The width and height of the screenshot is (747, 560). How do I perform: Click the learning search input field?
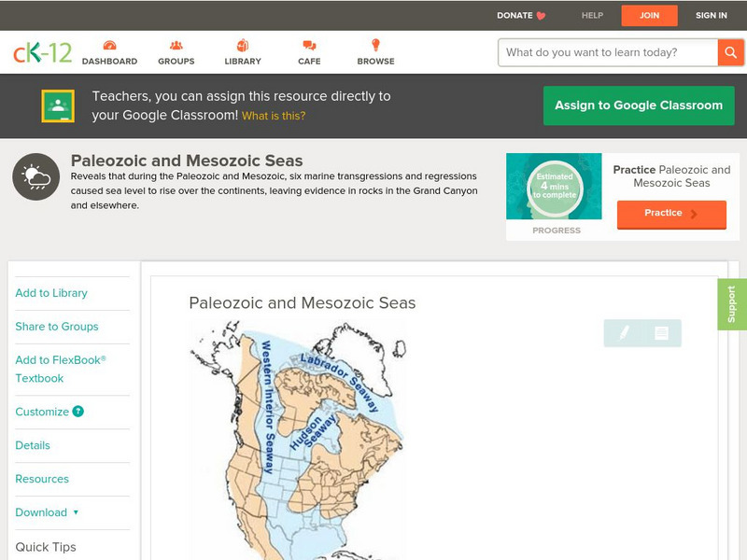(x=602, y=52)
